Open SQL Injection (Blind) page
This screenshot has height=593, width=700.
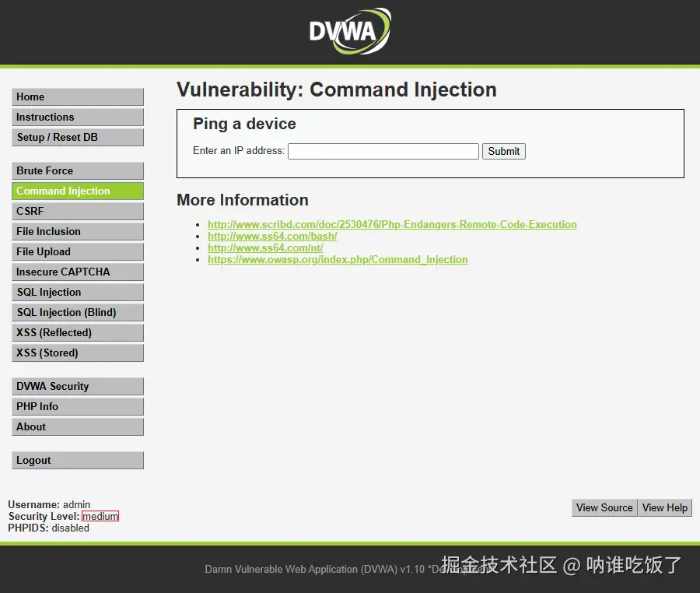pos(78,312)
